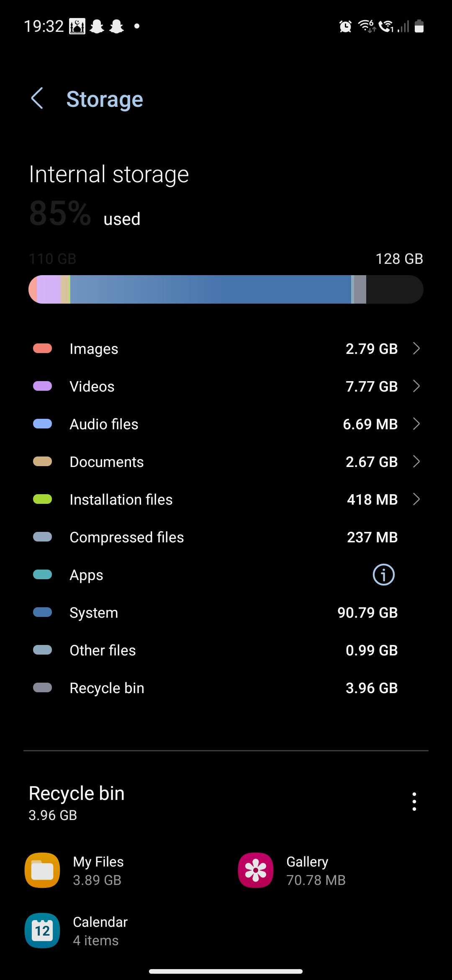The width and height of the screenshot is (452, 980).
Task: Tap the Other files row
Action: click(x=226, y=650)
